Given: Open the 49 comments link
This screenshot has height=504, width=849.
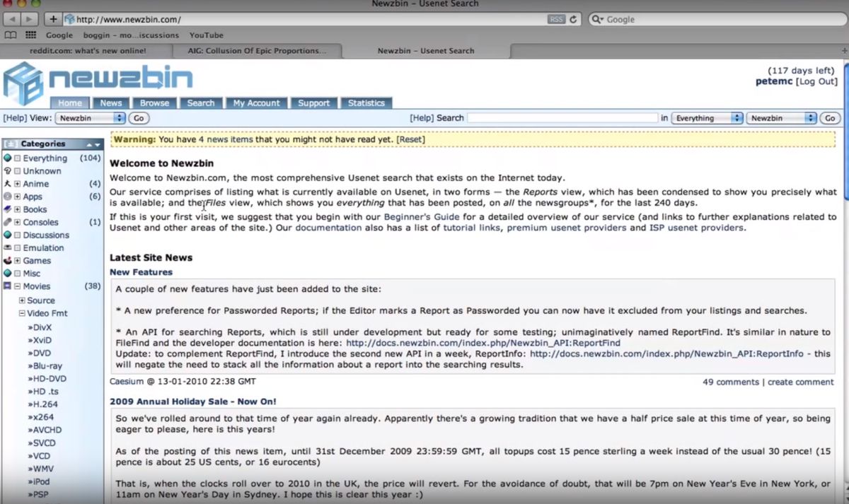Looking at the screenshot, I should (731, 382).
